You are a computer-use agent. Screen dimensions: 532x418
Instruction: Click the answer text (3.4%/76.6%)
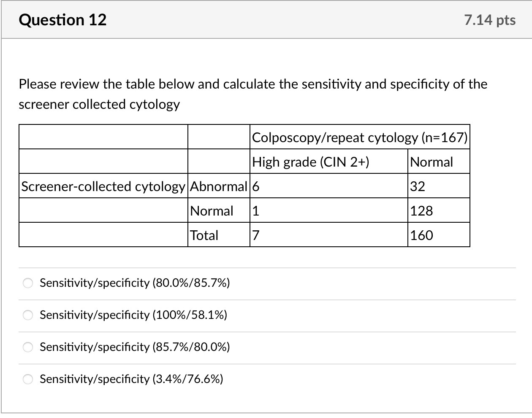click(x=131, y=379)
